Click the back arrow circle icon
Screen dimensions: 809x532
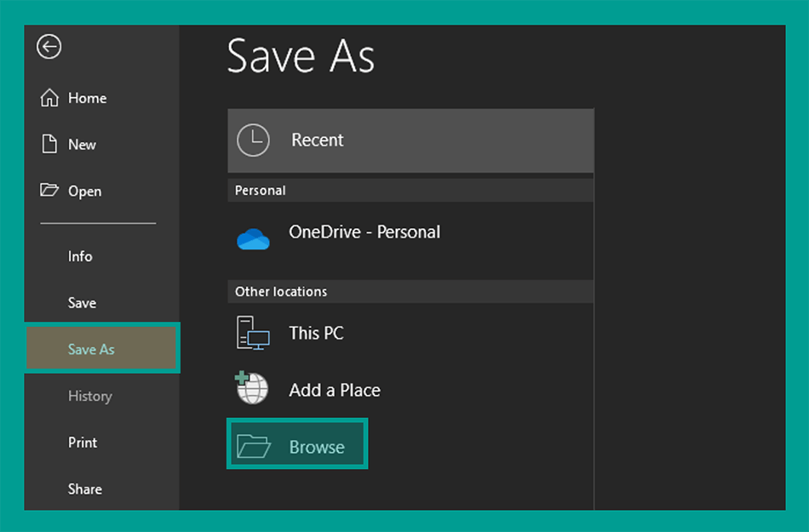tap(49, 47)
